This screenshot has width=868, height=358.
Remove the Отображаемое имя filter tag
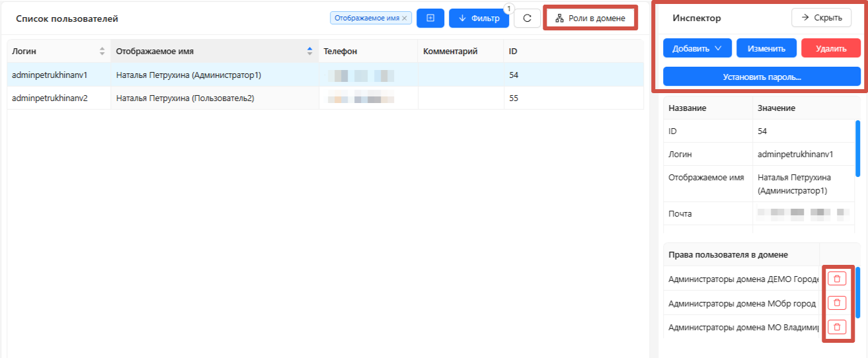(405, 18)
